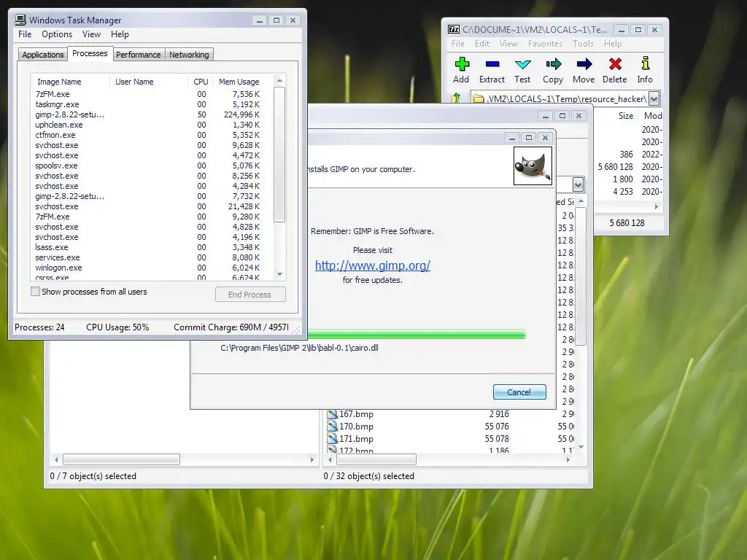
Task: Click the Task Manager process list scrollbar thumb
Action: tap(279, 155)
